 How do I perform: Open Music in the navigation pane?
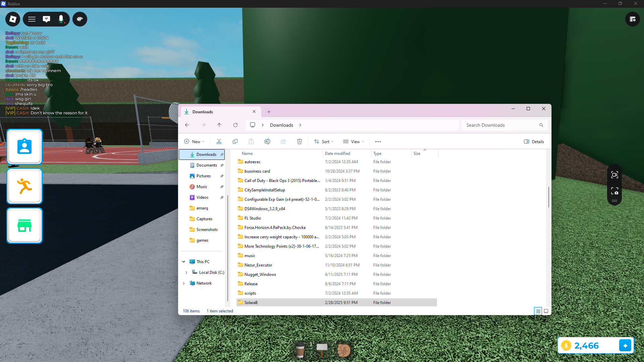[x=202, y=187]
